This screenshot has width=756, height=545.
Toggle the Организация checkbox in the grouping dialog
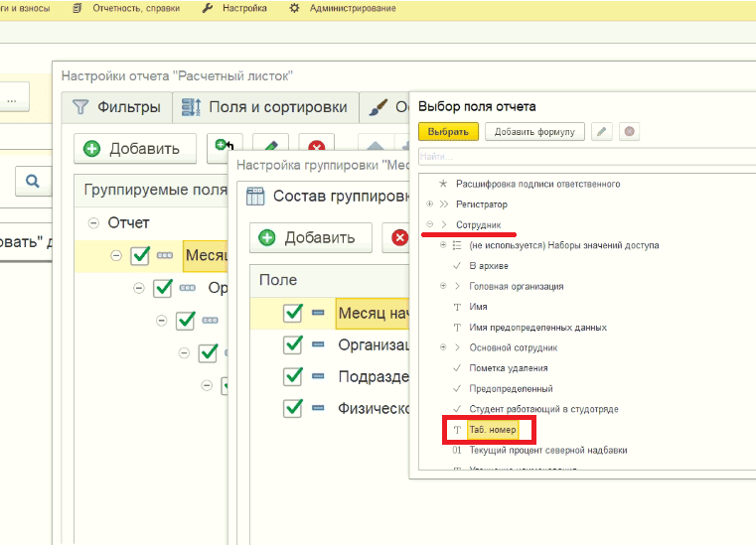pyautogui.click(x=293, y=344)
